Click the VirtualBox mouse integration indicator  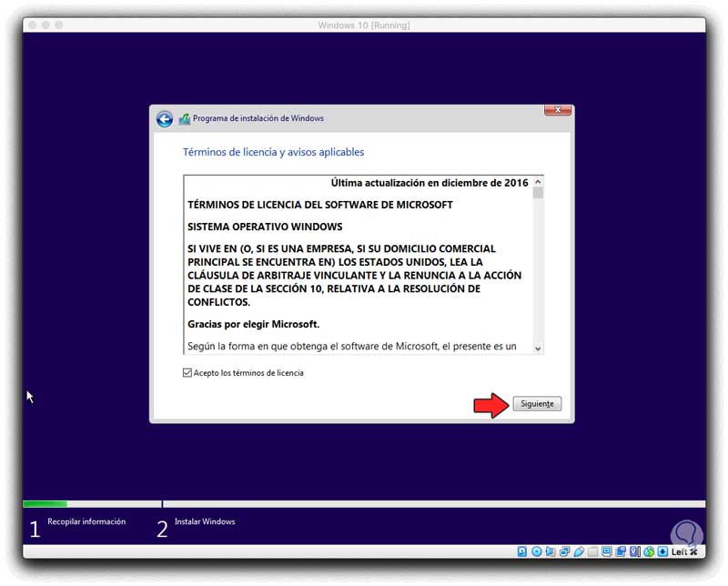[x=649, y=551]
